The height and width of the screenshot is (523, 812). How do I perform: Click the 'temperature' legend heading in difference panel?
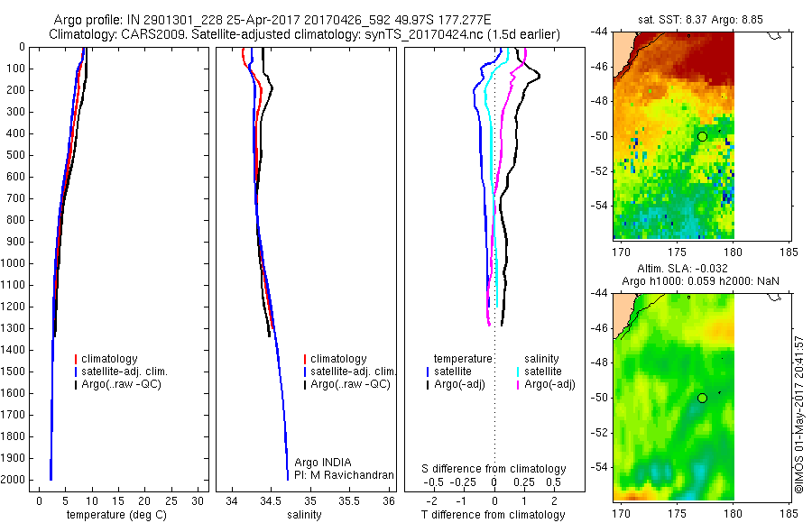coord(463,359)
